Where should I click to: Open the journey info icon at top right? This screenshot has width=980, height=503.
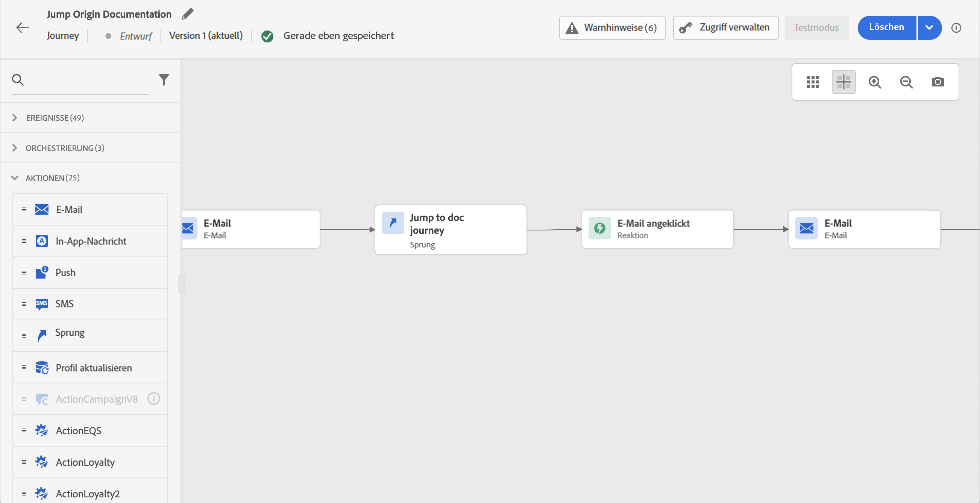click(956, 28)
